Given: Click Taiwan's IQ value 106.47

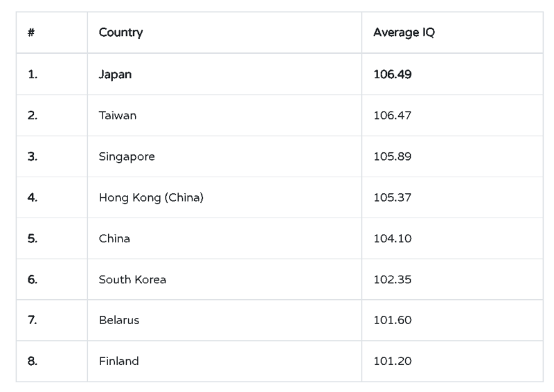Looking at the screenshot, I should (393, 115).
